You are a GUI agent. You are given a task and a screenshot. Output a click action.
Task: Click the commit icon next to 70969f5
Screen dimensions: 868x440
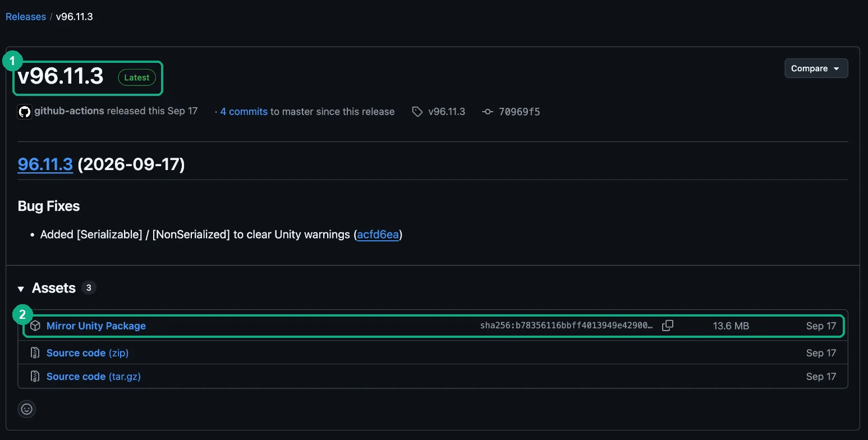488,112
